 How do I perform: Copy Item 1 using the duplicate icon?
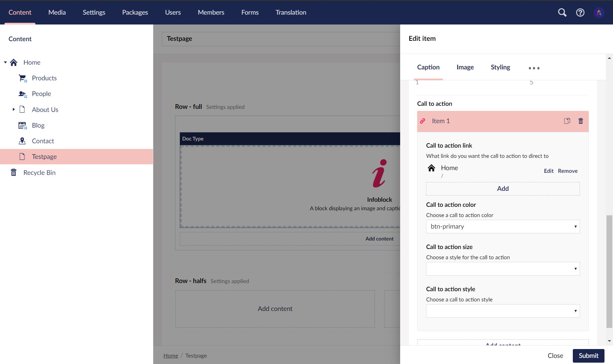(567, 121)
